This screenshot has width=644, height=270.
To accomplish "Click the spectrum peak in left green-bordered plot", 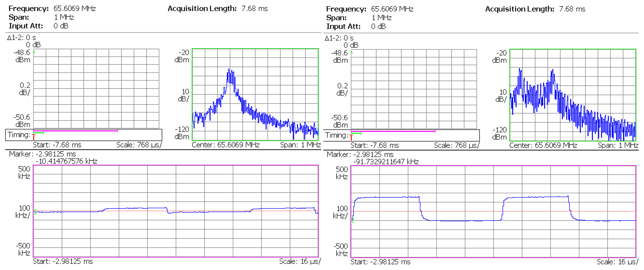I will (x=229, y=70).
